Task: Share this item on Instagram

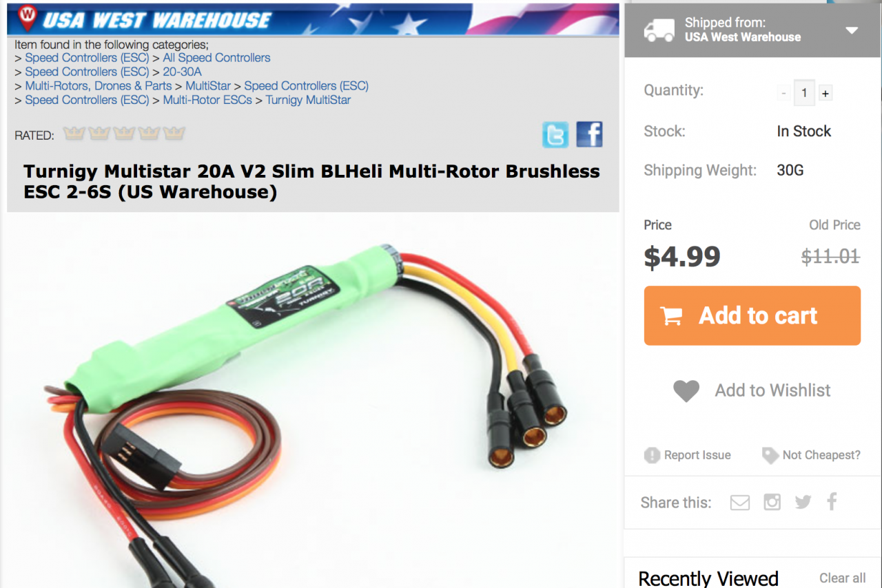Action: click(772, 502)
